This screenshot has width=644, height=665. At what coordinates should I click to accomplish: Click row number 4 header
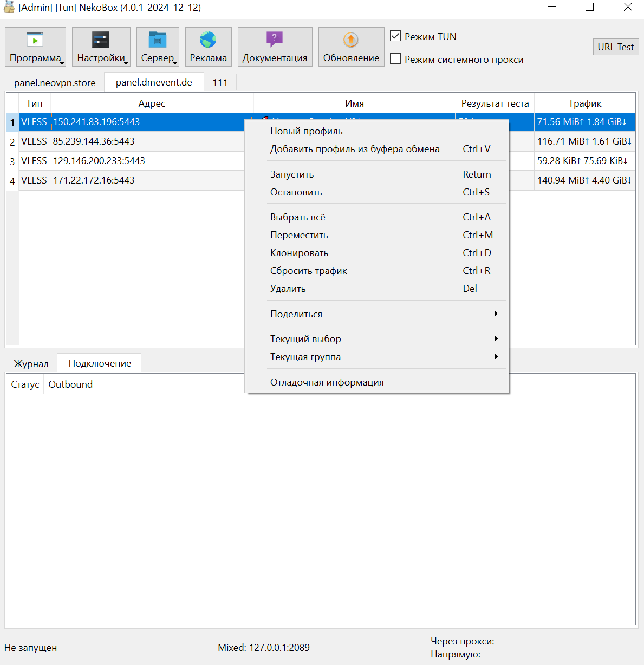[x=12, y=181]
